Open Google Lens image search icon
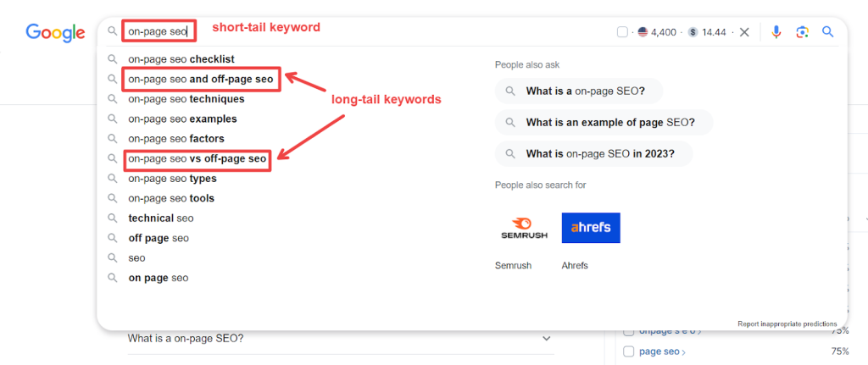Image resolution: width=868 pixels, height=365 pixels. (x=803, y=32)
